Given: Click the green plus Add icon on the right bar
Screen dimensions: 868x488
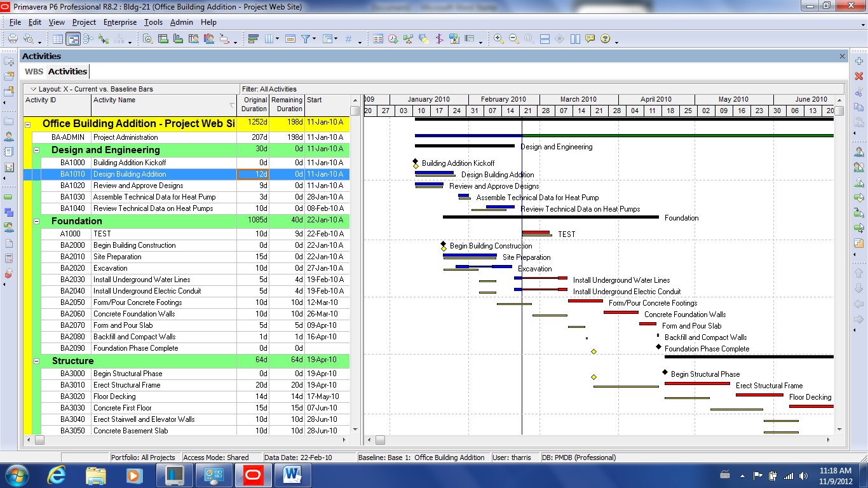Looking at the screenshot, I should [x=859, y=61].
